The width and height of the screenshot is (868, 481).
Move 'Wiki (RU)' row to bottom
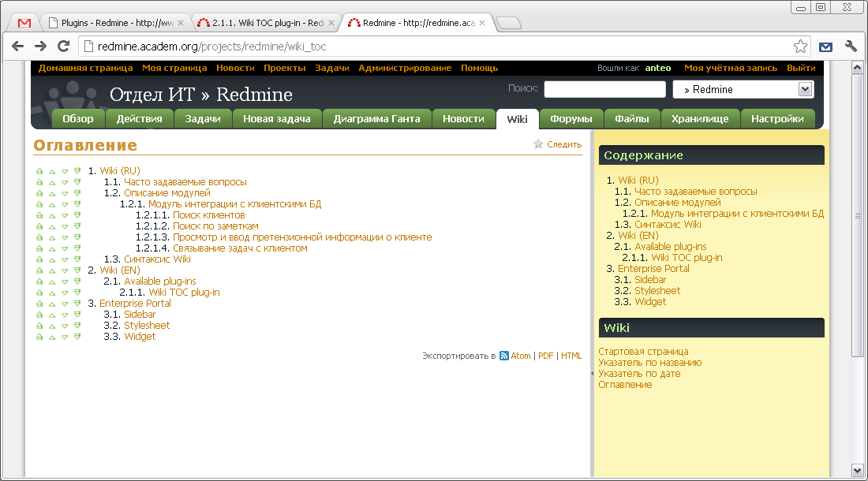tap(77, 171)
